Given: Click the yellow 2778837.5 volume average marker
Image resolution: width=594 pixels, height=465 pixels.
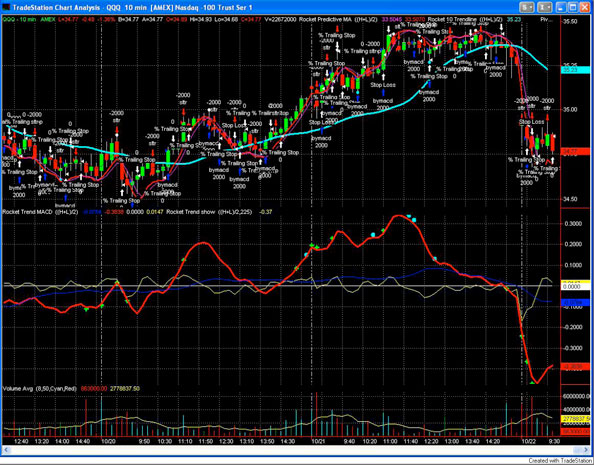Looking at the screenshot, I should click(x=576, y=419).
